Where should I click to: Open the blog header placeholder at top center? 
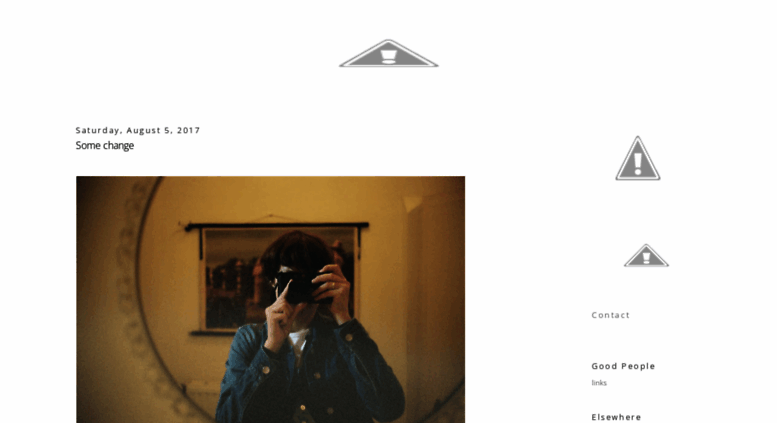[x=388, y=53]
